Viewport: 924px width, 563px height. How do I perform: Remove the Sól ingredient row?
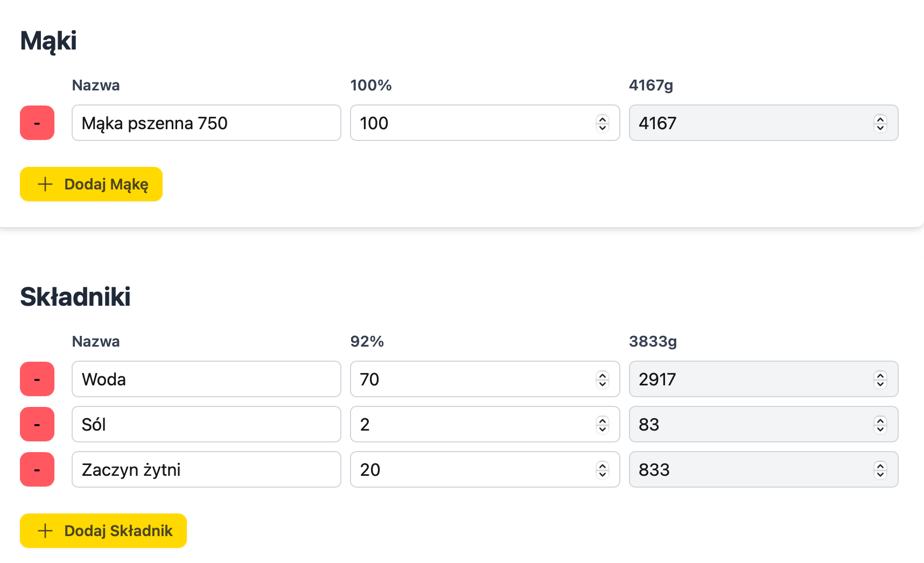pos(37,424)
